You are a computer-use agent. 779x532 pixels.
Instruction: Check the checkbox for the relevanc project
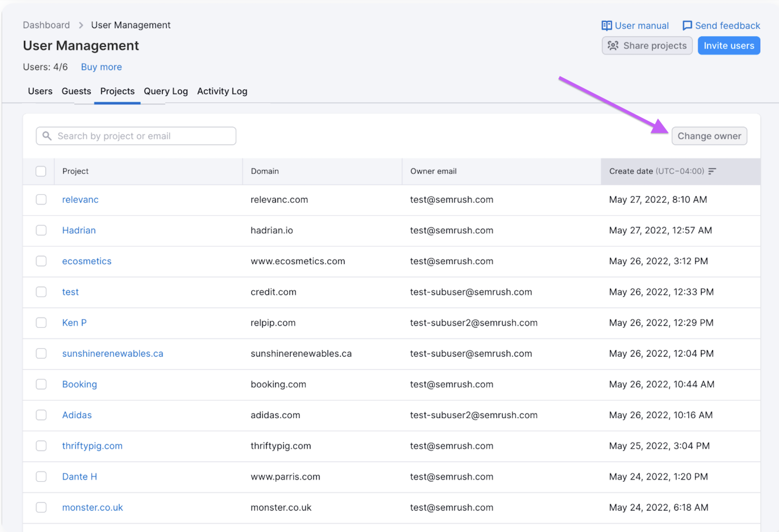pyautogui.click(x=41, y=199)
